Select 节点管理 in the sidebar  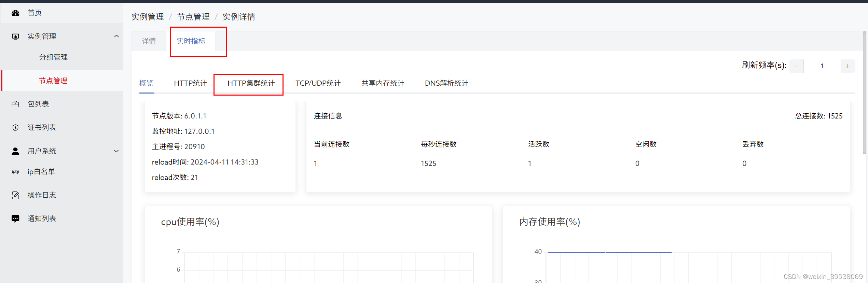pos(61,81)
